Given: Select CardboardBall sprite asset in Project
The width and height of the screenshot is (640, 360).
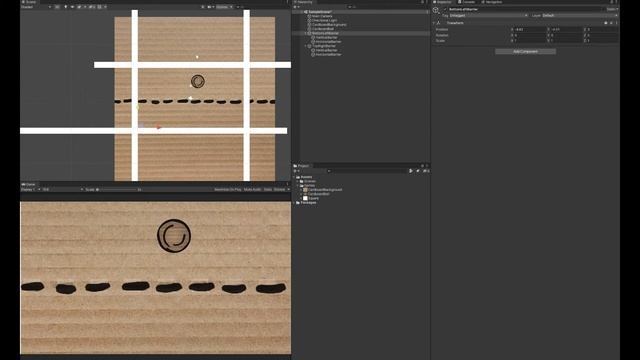Looking at the screenshot, I should [317, 194].
